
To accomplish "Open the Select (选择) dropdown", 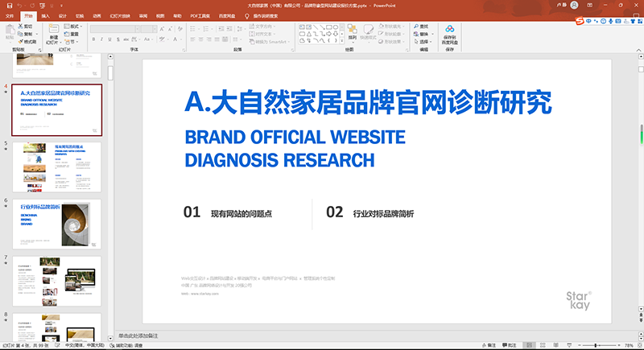I will tap(423, 42).
